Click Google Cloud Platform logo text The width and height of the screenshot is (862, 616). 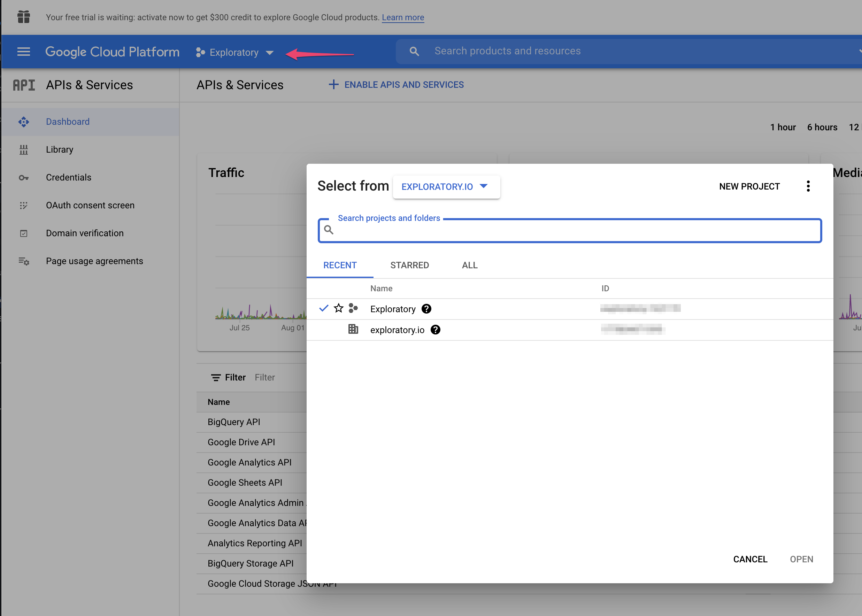click(112, 52)
